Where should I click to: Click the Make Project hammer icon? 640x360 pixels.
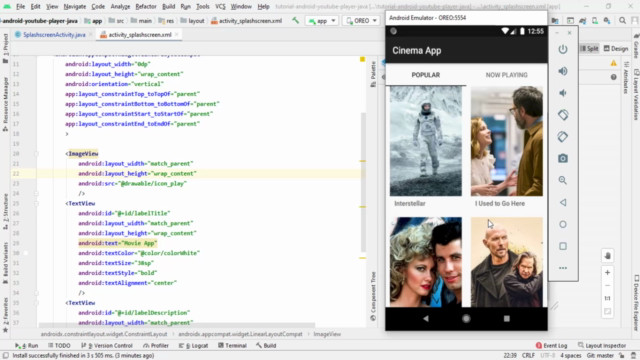pos(296,20)
